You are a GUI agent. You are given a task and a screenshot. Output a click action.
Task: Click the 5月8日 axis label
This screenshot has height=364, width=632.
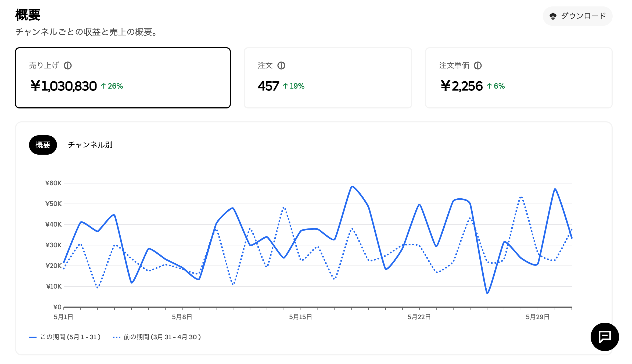click(x=182, y=317)
